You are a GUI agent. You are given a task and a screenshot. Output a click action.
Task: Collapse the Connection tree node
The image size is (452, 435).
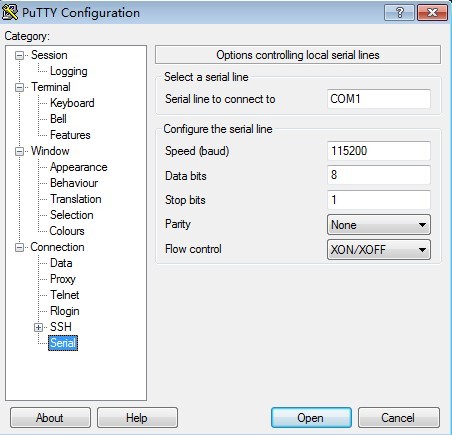[20, 247]
